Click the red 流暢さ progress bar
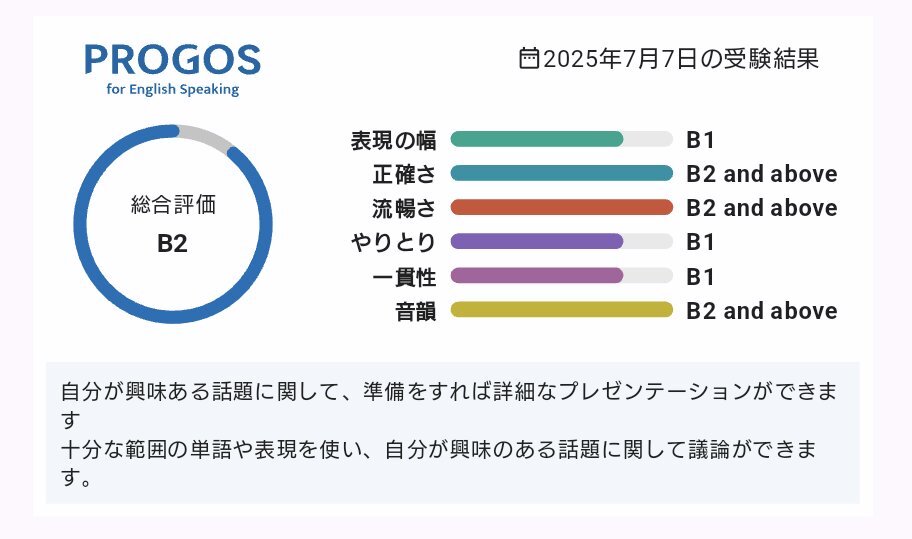Image resolution: width=912 pixels, height=539 pixels. (x=562, y=208)
